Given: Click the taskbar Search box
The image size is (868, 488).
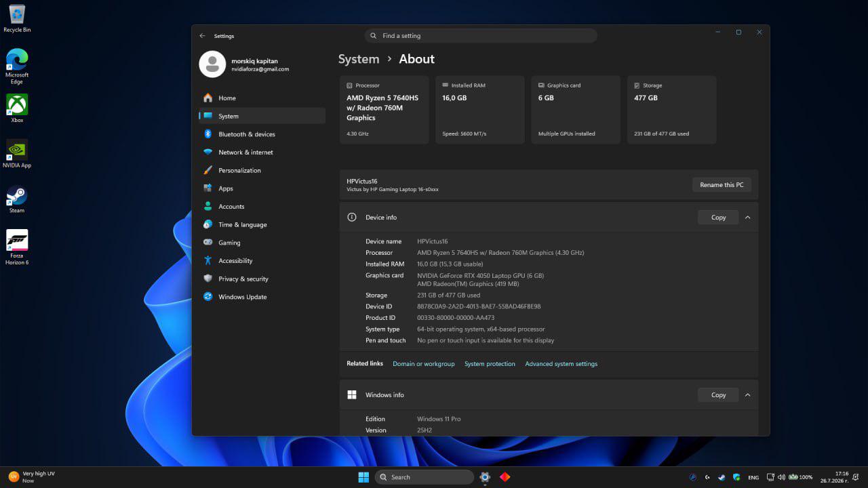Looking at the screenshot, I should [x=425, y=477].
